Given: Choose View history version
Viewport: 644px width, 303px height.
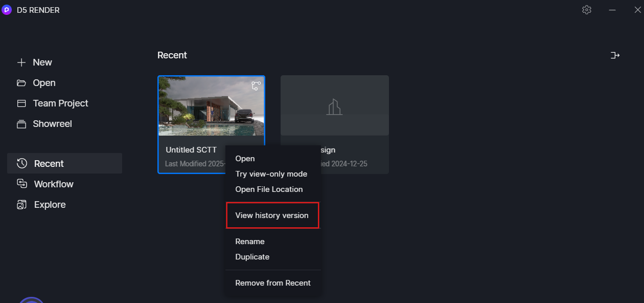Looking at the screenshot, I should pos(272,215).
